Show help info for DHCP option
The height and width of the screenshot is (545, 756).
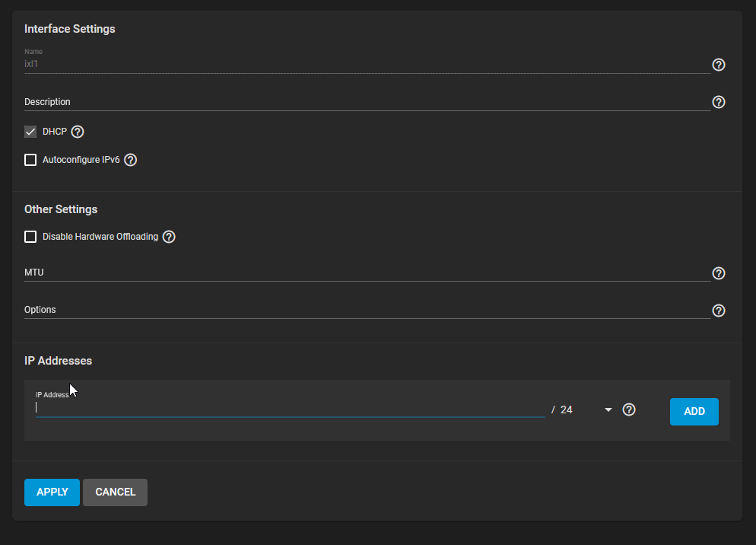point(77,132)
